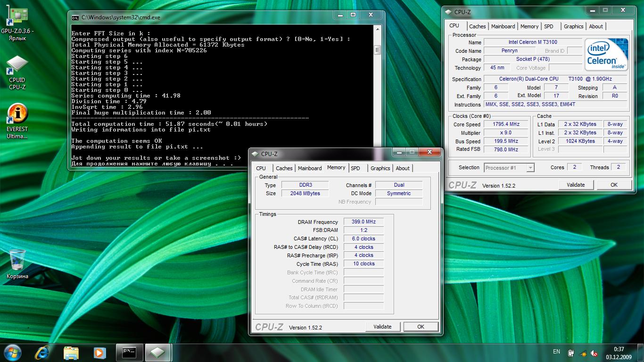Open the Корзина recycle bin icon
The width and height of the screenshot is (644, 362).
tap(17, 264)
